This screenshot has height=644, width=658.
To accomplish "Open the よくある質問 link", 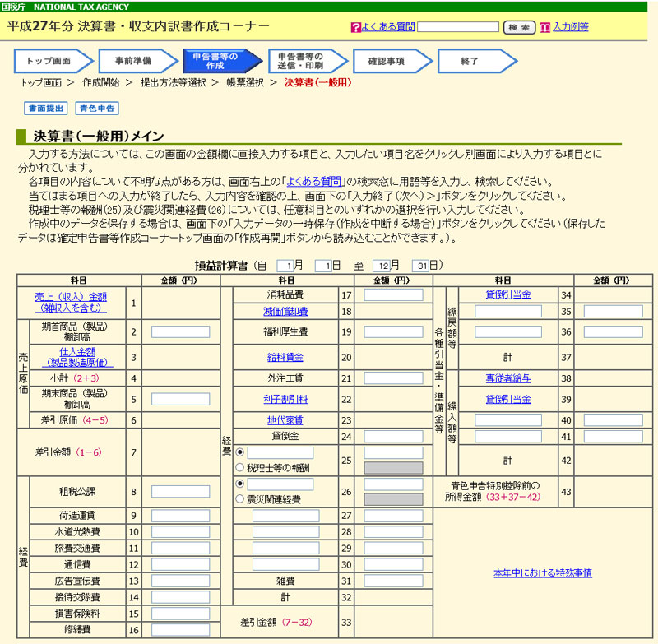I will (387, 27).
